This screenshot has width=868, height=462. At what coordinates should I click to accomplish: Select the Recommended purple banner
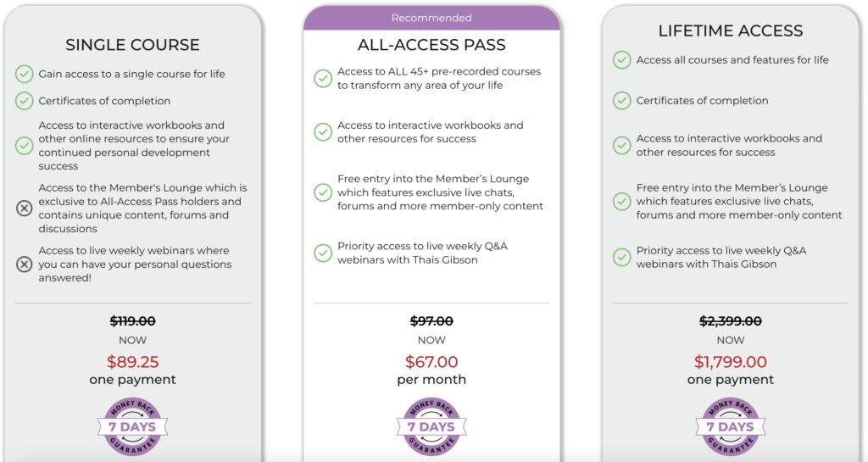(x=431, y=18)
